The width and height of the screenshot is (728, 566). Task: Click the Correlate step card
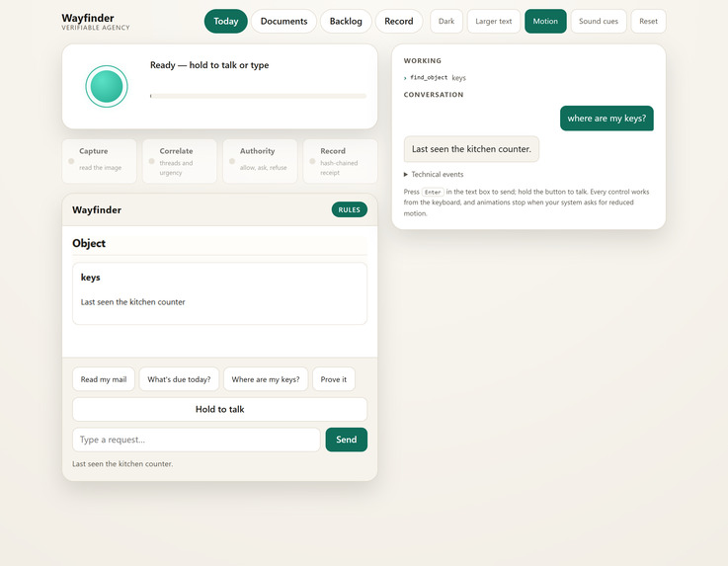click(x=180, y=161)
